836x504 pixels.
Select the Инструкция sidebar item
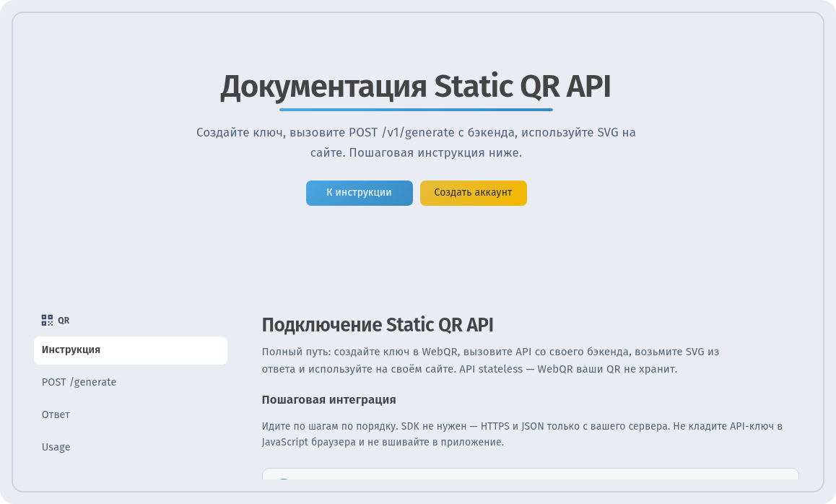pos(131,350)
